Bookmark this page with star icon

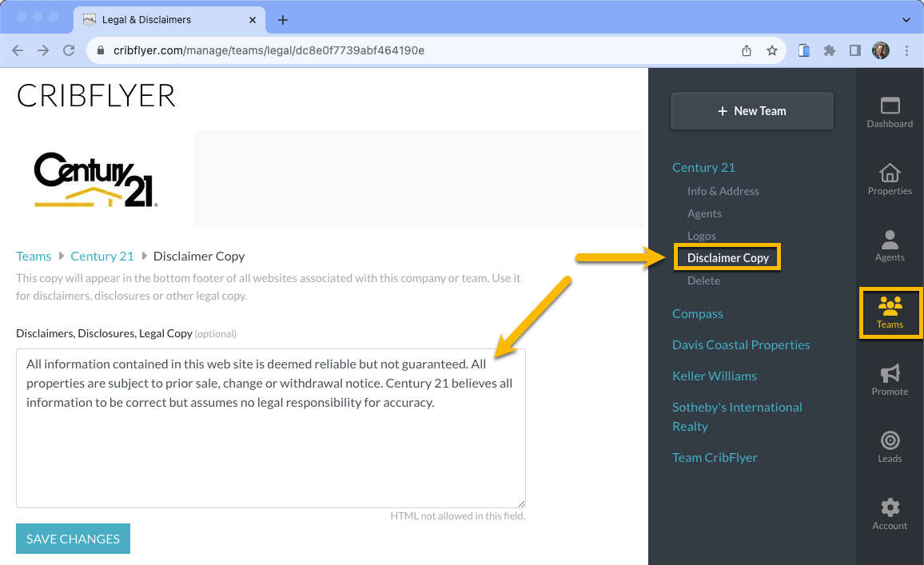[772, 50]
